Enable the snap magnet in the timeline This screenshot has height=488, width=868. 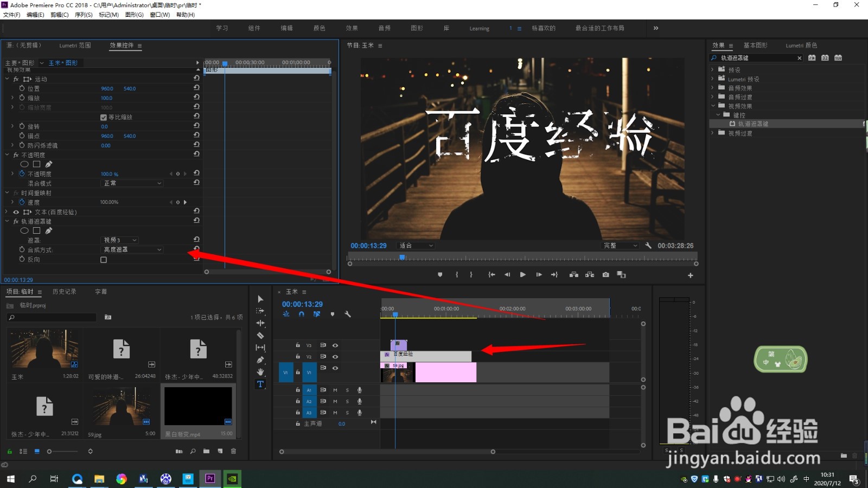coord(302,314)
